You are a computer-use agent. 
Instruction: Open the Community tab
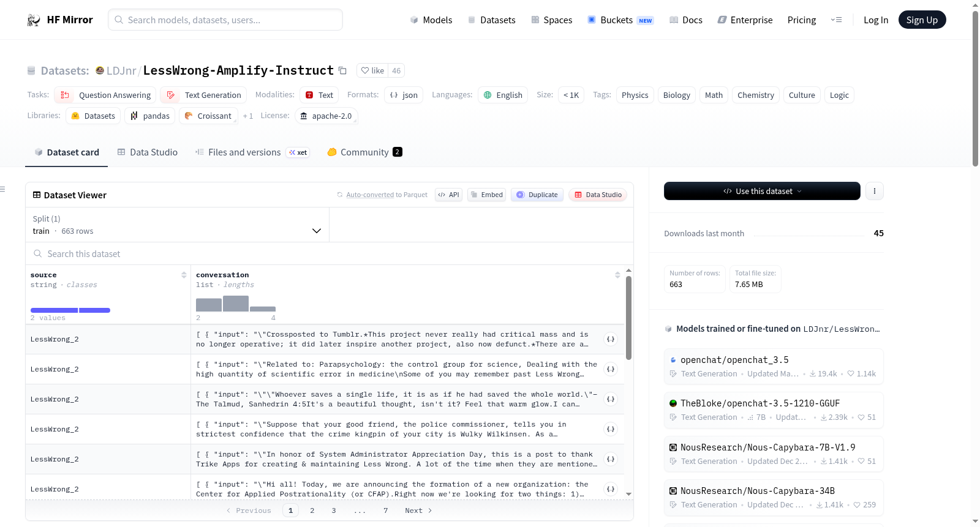tap(364, 152)
